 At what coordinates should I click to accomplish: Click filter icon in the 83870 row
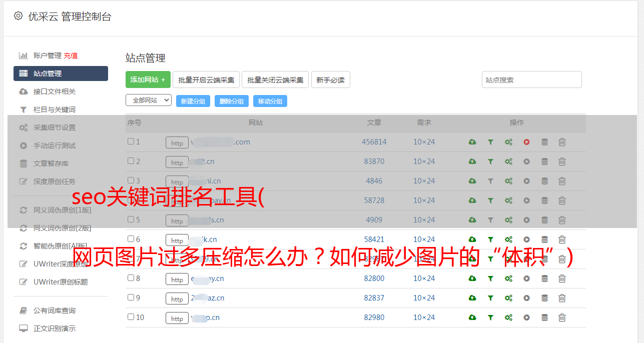tap(490, 161)
